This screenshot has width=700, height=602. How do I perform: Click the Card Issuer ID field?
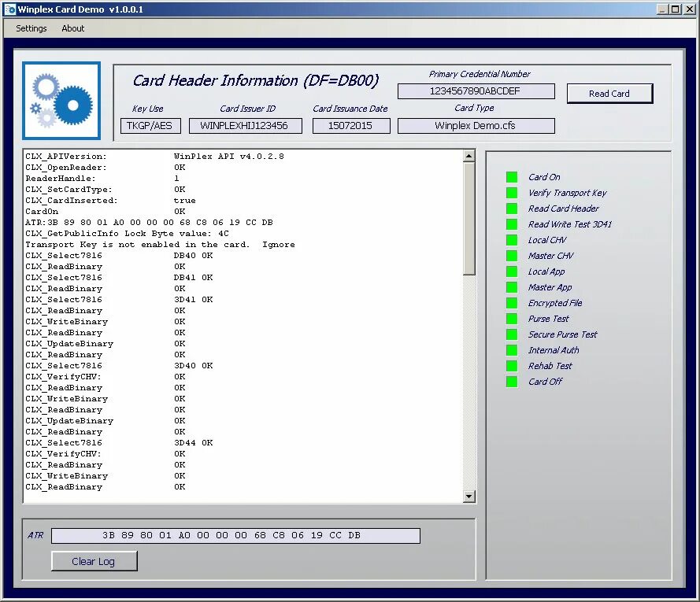(246, 126)
